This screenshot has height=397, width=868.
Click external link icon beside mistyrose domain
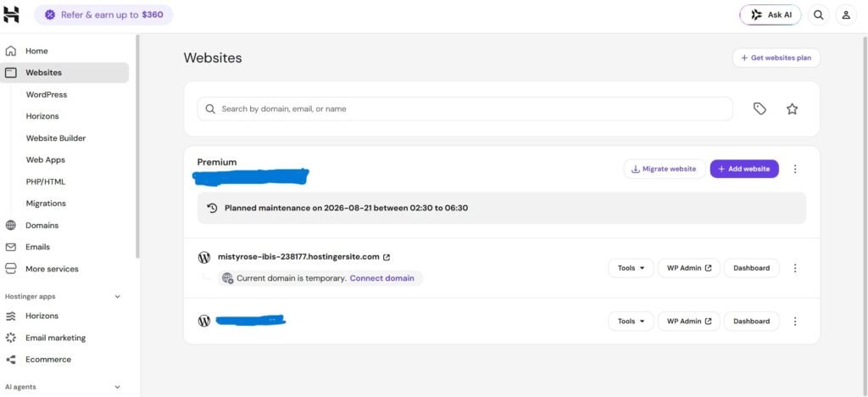coord(387,257)
